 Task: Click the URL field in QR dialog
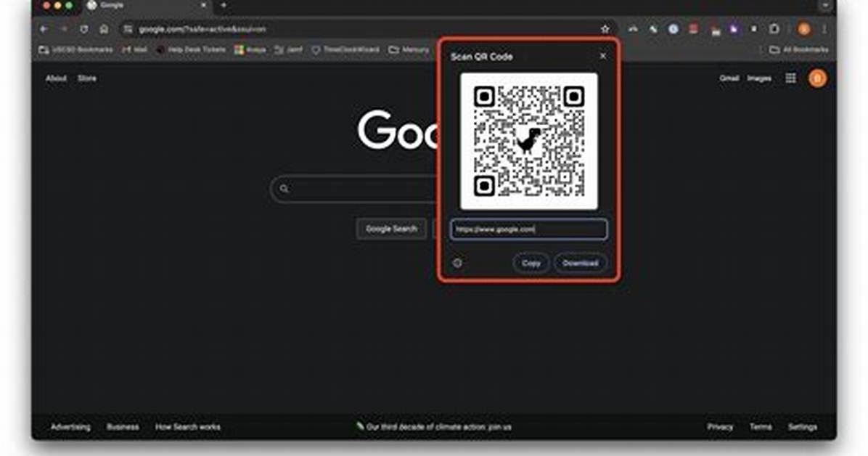528,229
